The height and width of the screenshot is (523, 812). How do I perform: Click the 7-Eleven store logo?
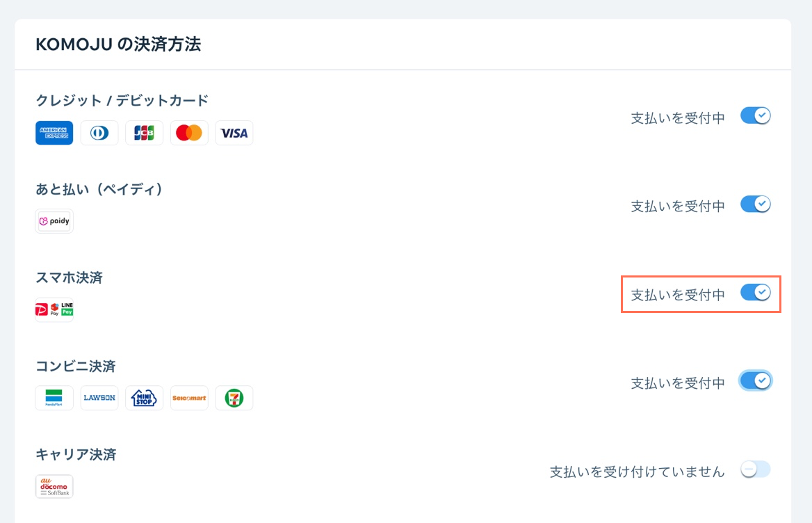[x=234, y=398]
